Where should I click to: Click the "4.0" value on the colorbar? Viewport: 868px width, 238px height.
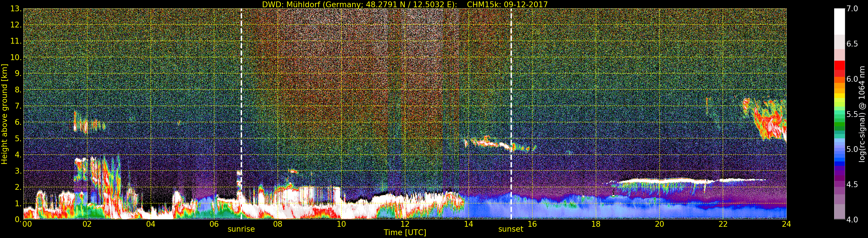(852, 220)
